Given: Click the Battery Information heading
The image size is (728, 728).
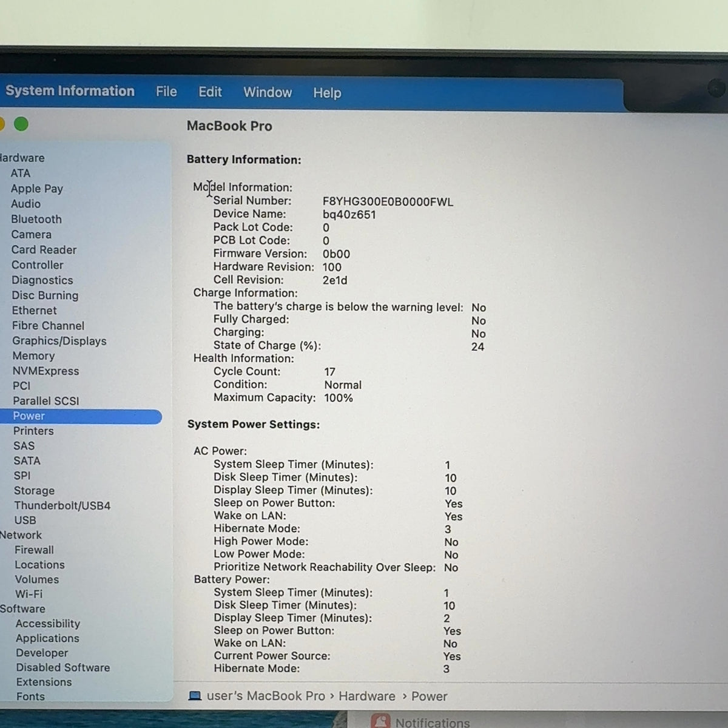Looking at the screenshot, I should (244, 160).
